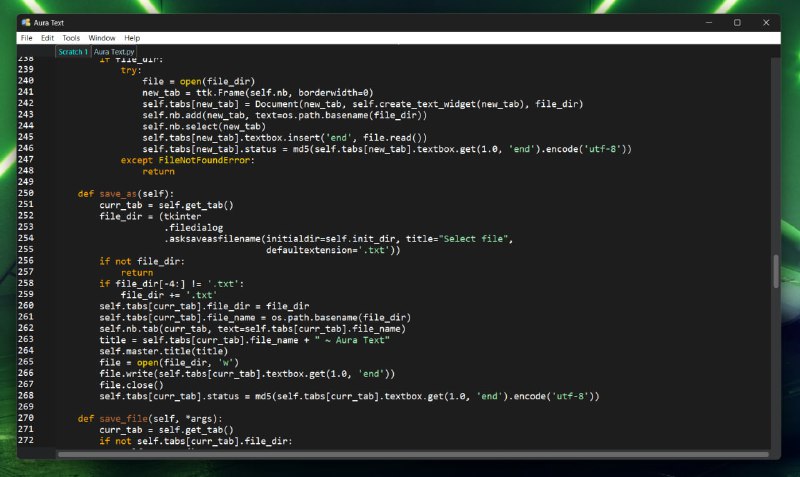Open the Tools menu

(71, 38)
